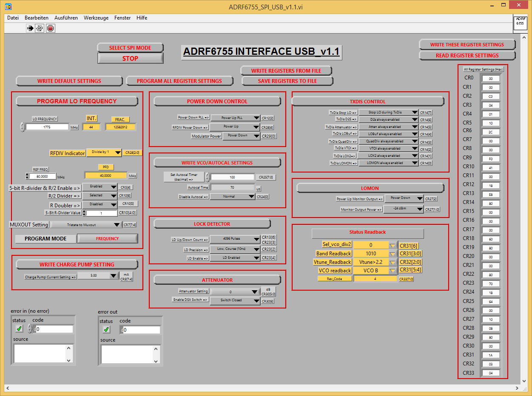Open the TxDis Attenuator dropdown
Image resolution: width=532 pixels, height=396 pixels.
[388, 127]
